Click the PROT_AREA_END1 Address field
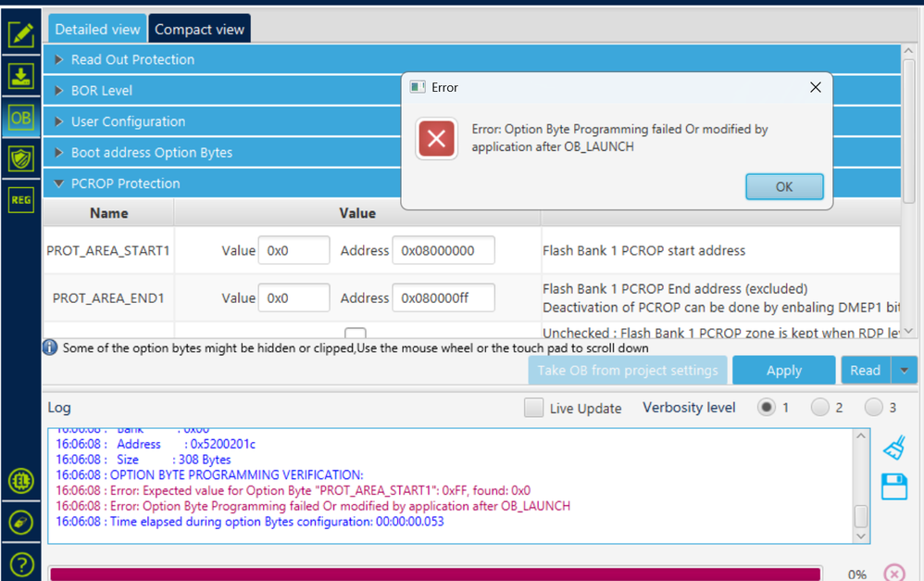 pos(443,297)
